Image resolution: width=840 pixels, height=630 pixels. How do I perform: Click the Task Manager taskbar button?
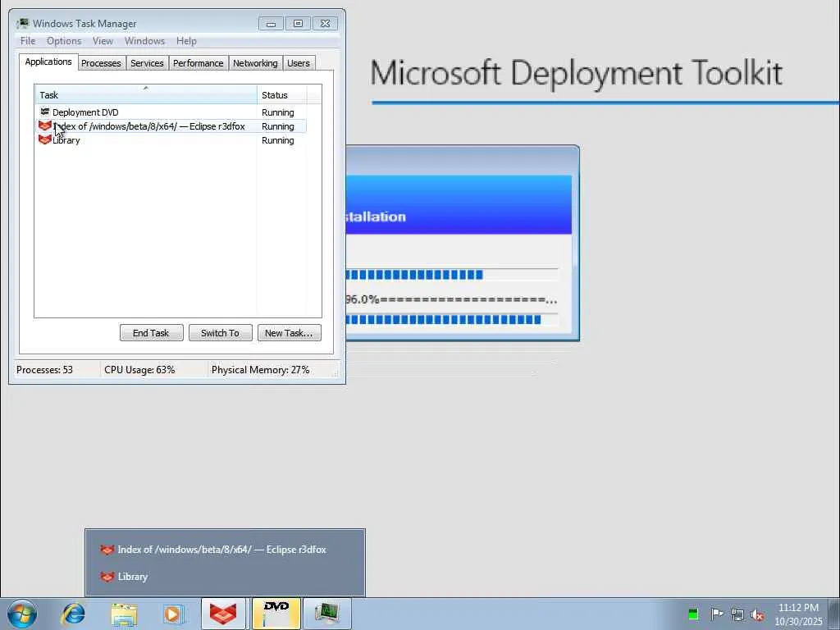coord(326,614)
